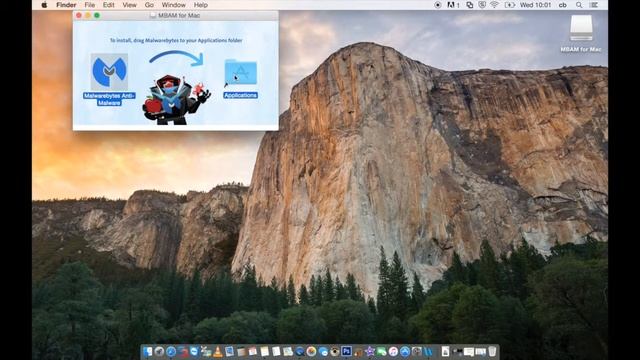The width and height of the screenshot is (640, 360).
Task: Open Launchpad from the Dock
Action: [x=159, y=351]
